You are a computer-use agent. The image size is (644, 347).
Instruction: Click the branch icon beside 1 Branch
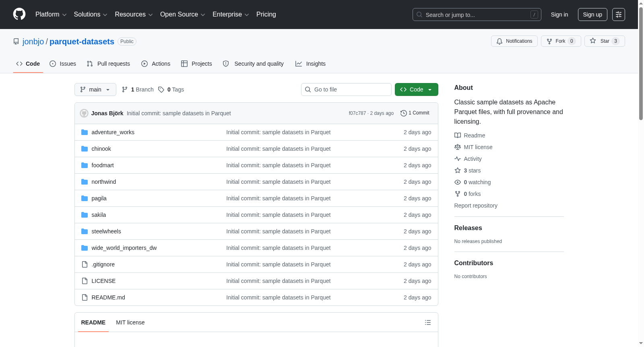(x=125, y=89)
